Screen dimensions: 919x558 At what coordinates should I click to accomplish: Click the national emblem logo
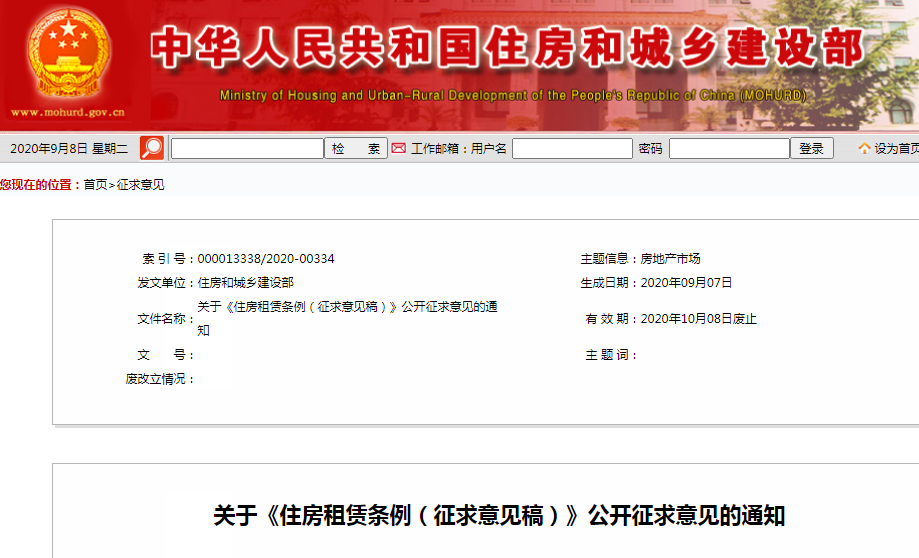pyautogui.click(x=68, y=53)
